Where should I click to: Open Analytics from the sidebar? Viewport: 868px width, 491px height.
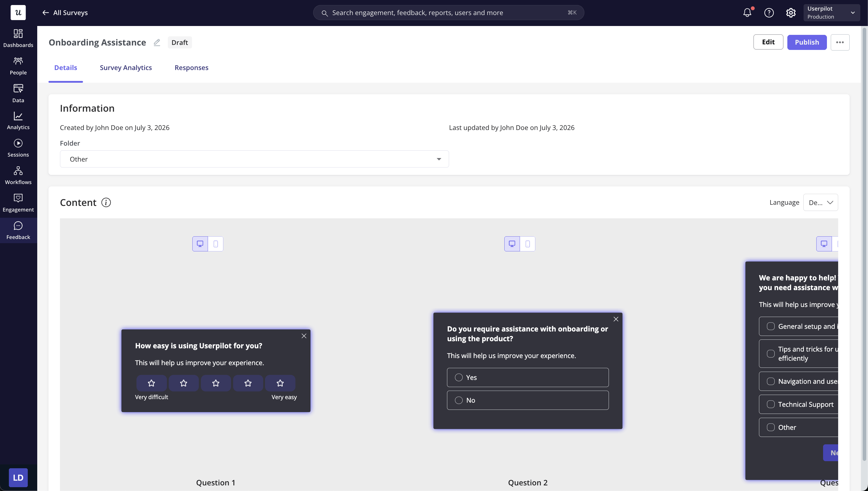18,121
